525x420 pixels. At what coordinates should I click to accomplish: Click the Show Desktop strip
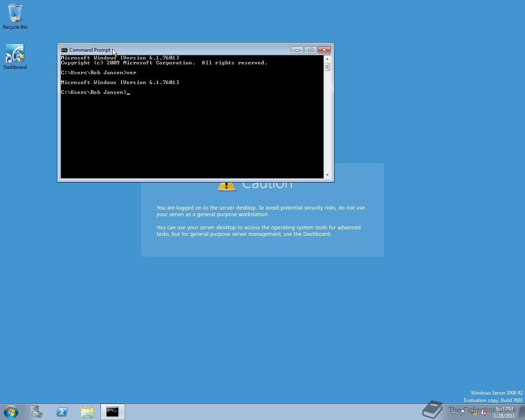(x=522, y=412)
